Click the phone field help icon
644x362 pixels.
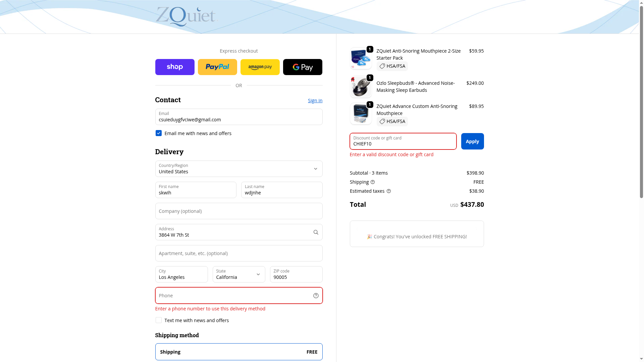316,296
